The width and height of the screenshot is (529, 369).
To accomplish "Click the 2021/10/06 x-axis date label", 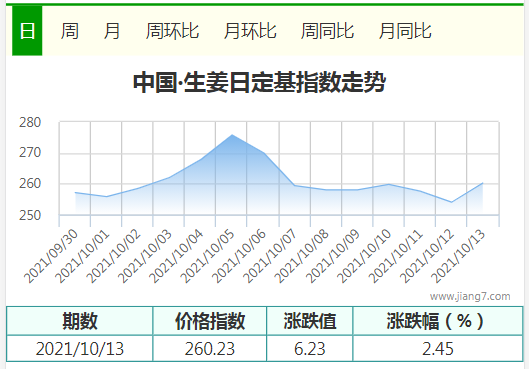I will click(x=239, y=256).
